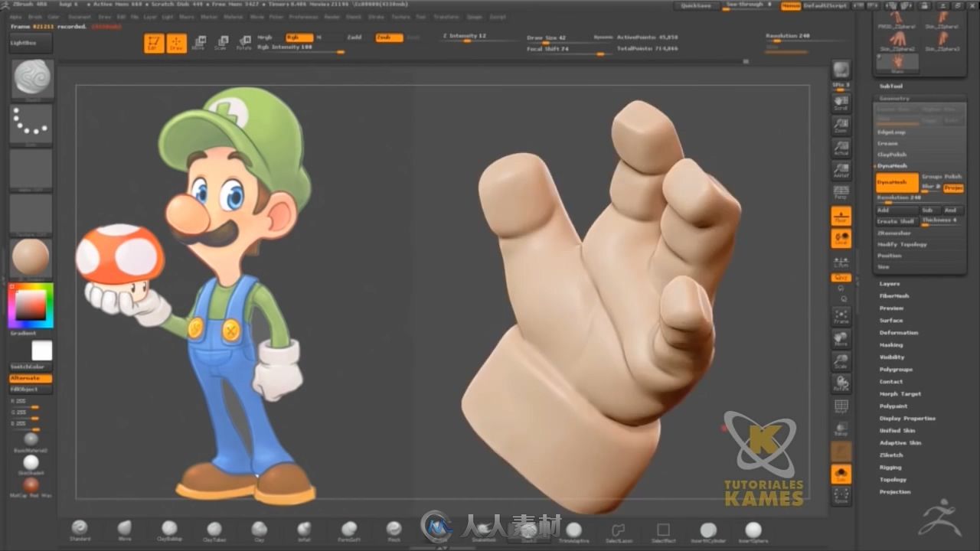Click the Zoom canvas navigation icon
This screenshot has height=551, width=980.
(x=841, y=125)
